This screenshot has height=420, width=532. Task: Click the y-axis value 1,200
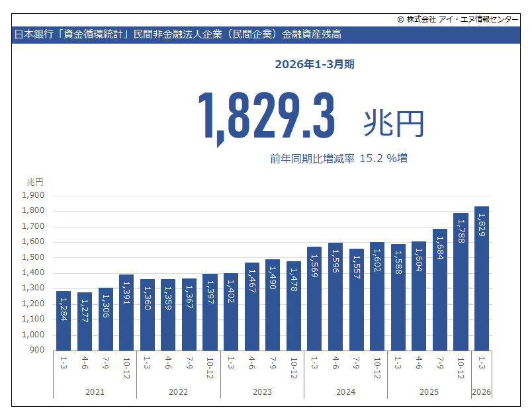[x=33, y=304]
